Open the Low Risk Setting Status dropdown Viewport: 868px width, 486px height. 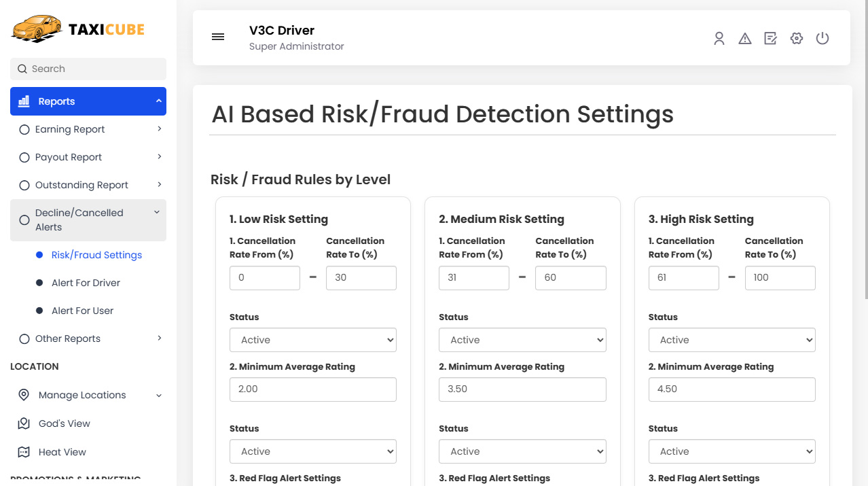[312, 339]
